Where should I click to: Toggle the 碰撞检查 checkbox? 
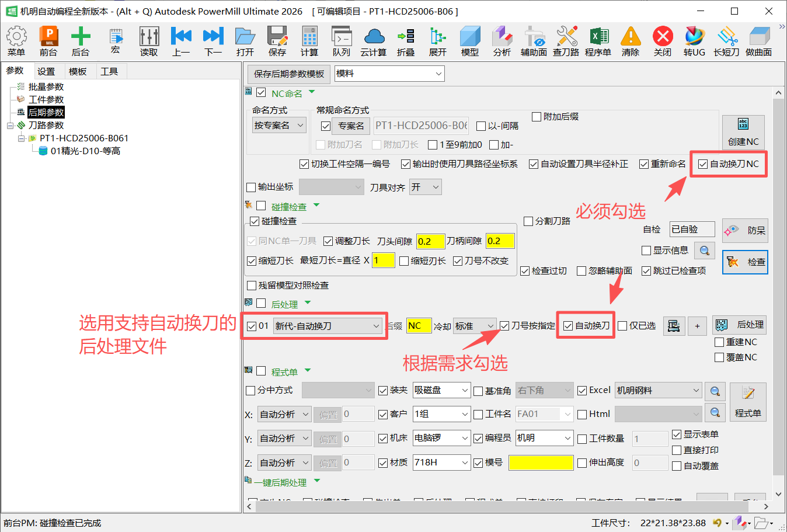tap(255, 221)
